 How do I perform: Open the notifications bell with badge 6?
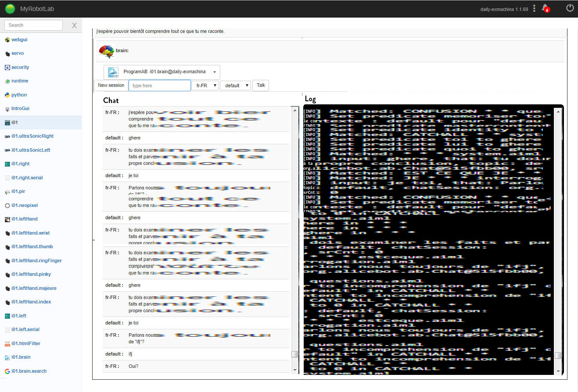click(x=546, y=8)
